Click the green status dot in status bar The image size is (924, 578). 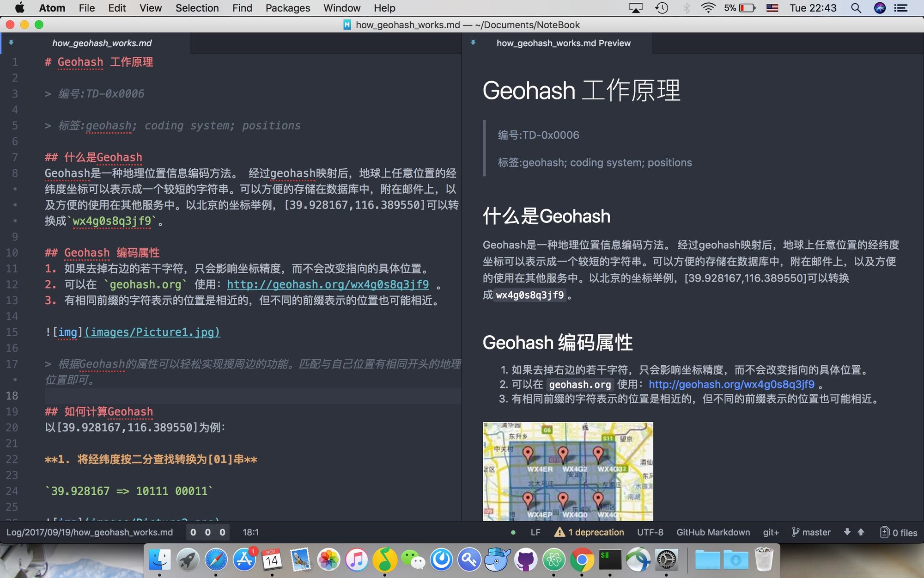pos(513,533)
